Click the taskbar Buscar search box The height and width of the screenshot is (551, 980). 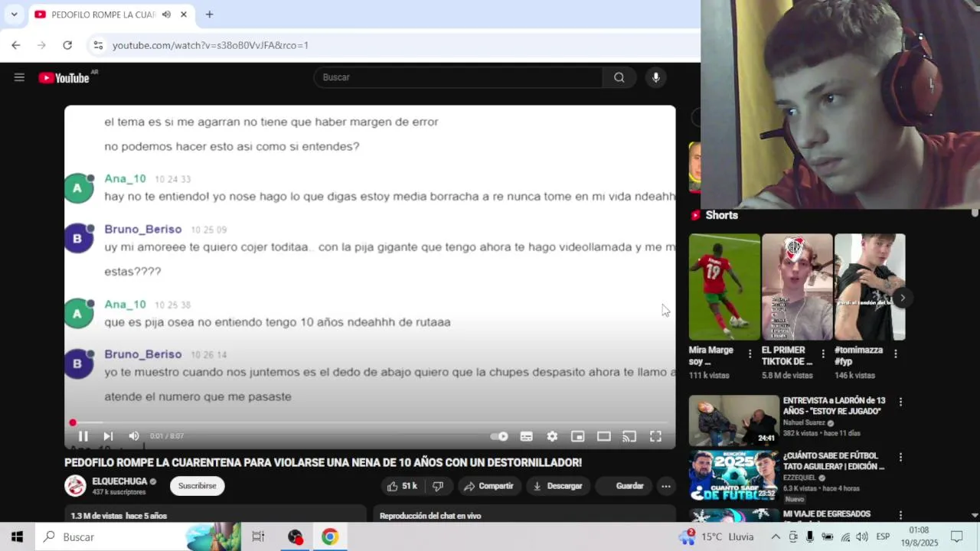point(138,537)
